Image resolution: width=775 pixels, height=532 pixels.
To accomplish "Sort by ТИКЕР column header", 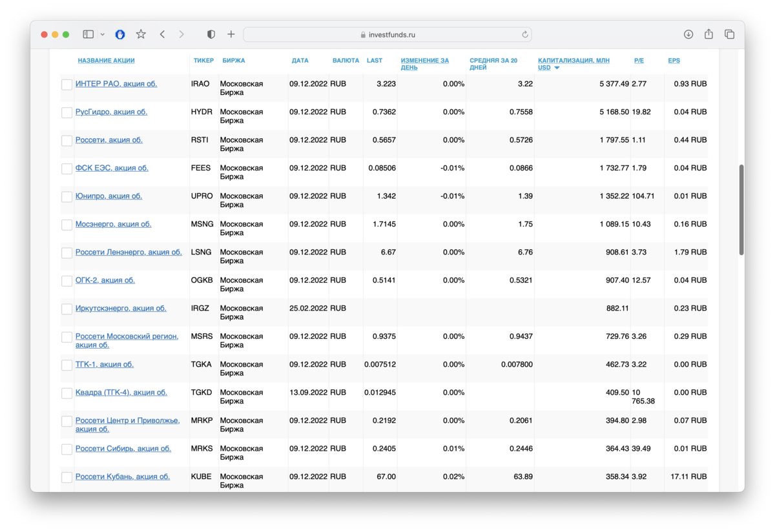I will pos(203,61).
